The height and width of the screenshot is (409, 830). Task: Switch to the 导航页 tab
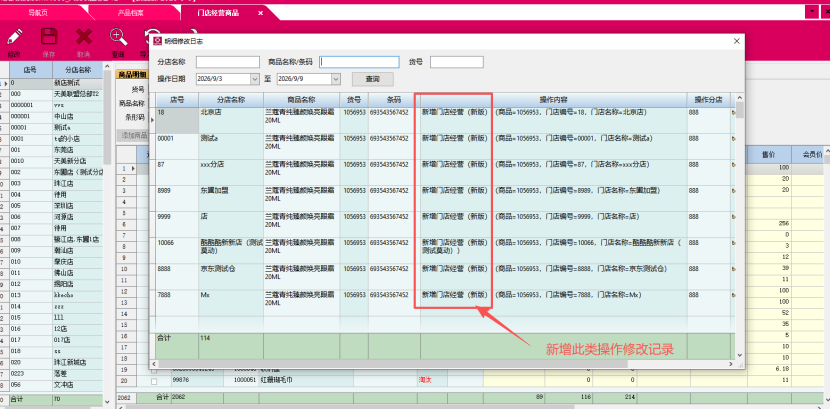[x=37, y=12]
